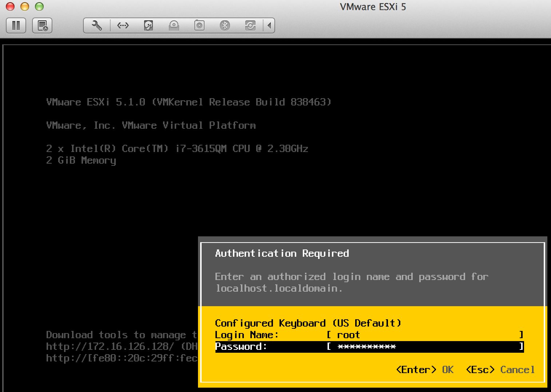
Task: Select the http://172.16.126.128/ address text
Action: click(x=110, y=347)
